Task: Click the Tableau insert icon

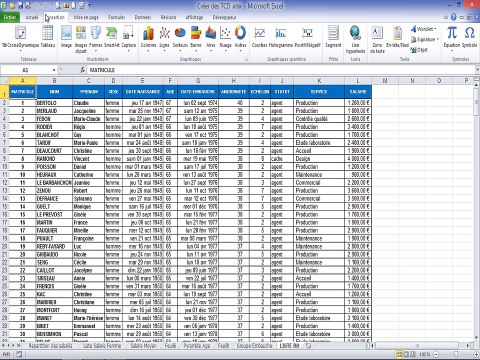Action: pyautogui.click(x=48, y=37)
